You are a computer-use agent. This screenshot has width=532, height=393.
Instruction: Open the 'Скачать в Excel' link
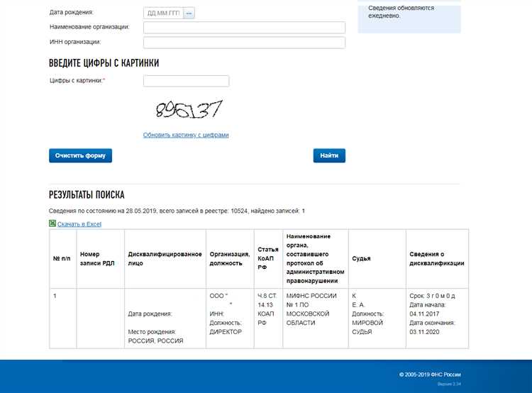(79, 224)
